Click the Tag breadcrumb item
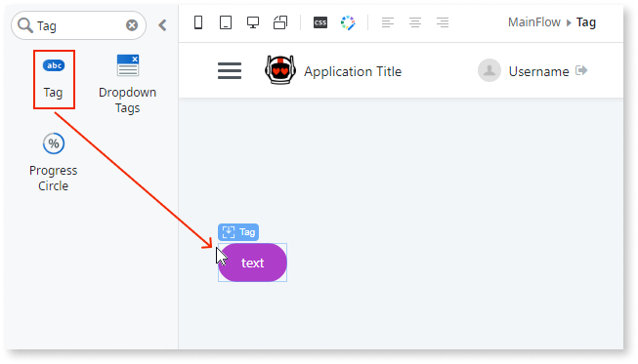The height and width of the screenshot is (364, 638). coord(586,22)
